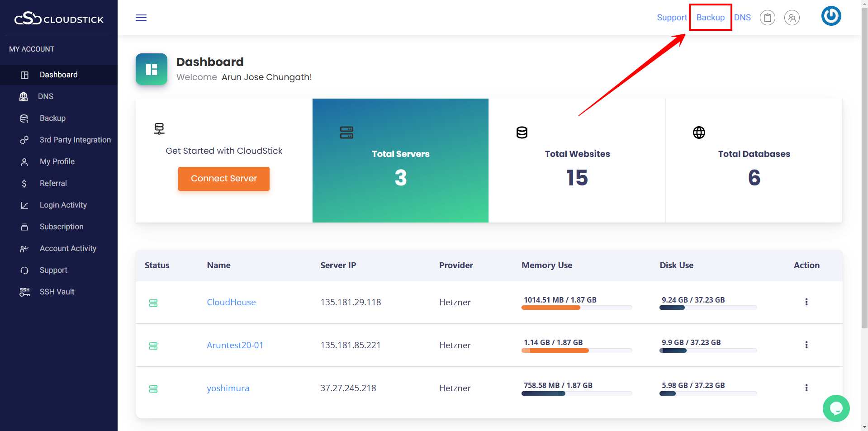Open action menu for Aruntest20-01 server
Image resolution: width=868 pixels, height=431 pixels.
click(806, 345)
